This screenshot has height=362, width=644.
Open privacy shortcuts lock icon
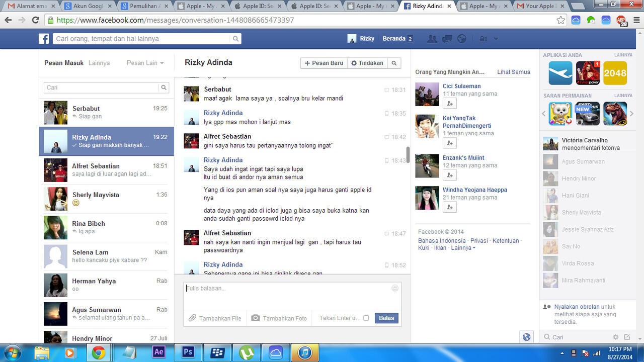click(483, 39)
